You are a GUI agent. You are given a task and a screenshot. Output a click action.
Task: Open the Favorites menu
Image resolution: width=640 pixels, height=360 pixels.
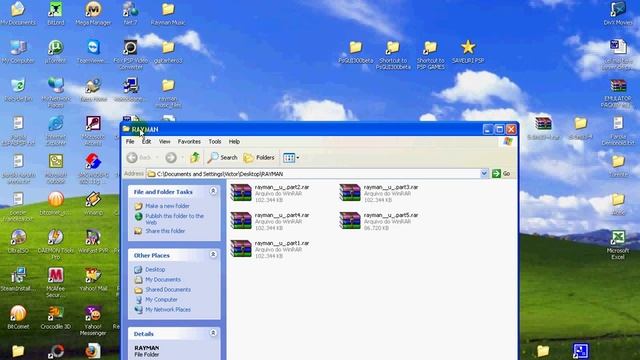coord(189,142)
